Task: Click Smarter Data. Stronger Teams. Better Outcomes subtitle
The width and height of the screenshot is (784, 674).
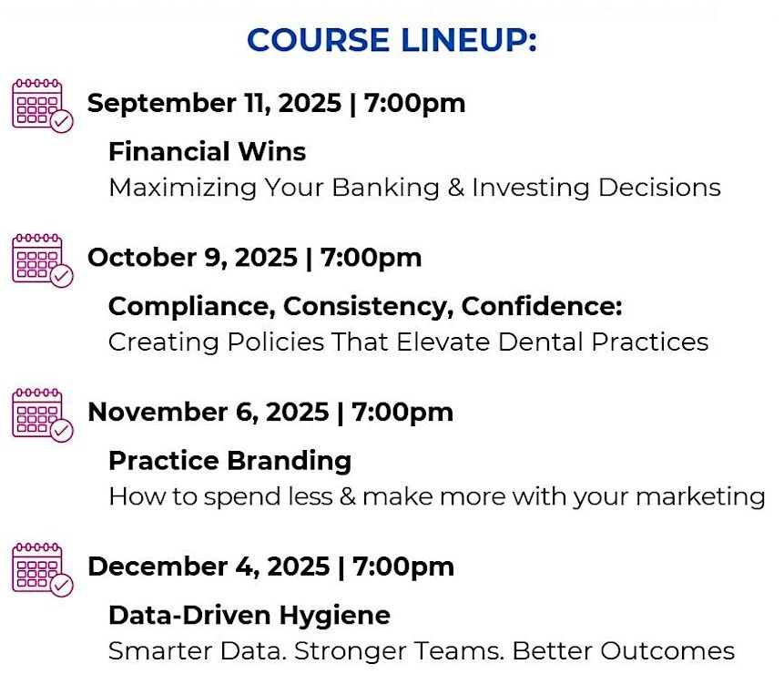Action: pyautogui.click(x=421, y=651)
